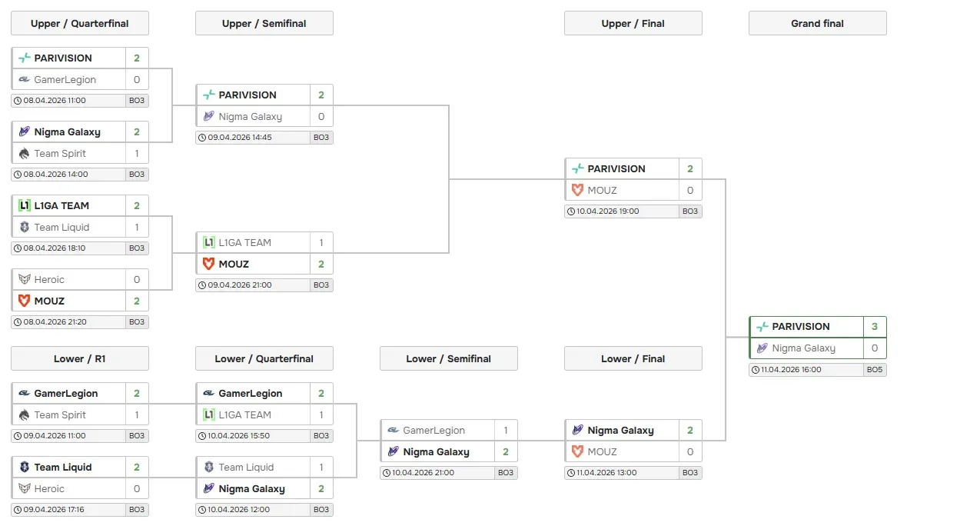
Task: Select the Team Liquid logo in Lower Quarterfinal
Action: click(208, 467)
